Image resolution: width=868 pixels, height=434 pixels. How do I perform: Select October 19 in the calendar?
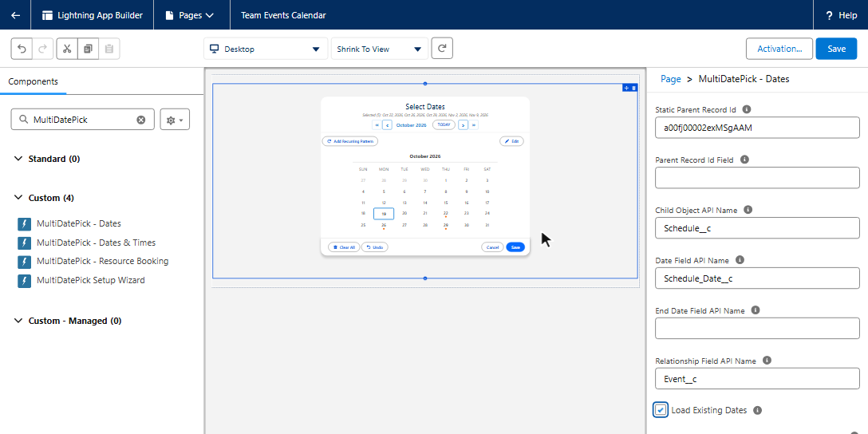coord(384,214)
